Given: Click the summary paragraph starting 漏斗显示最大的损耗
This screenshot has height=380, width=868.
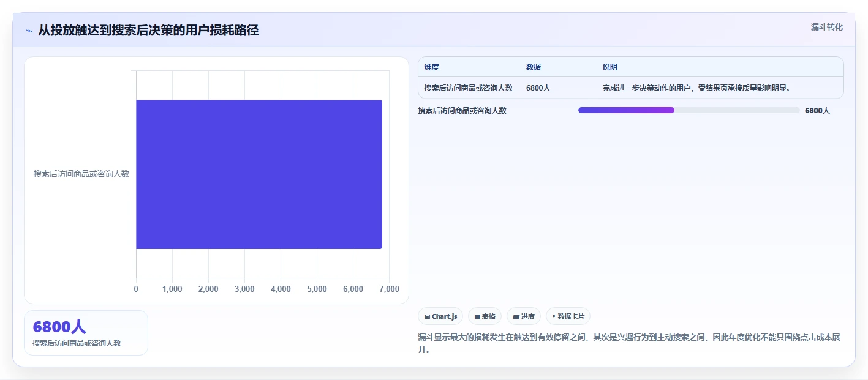Looking at the screenshot, I should pyautogui.click(x=630, y=344).
